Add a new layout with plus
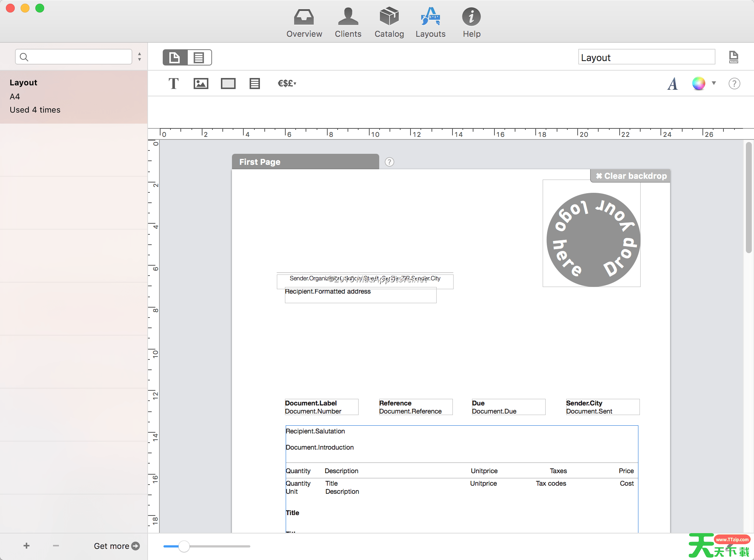Image resolution: width=754 pixels, height=560 pixels. click(x=27, y=546)
